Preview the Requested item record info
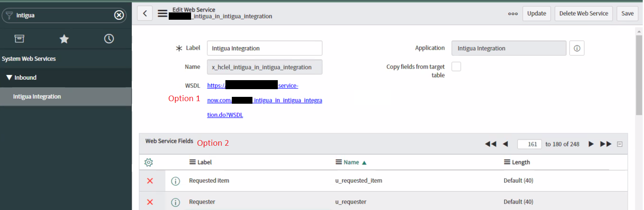Image resolution: width=644 pixels, height=210 pixels. click(x=175, y=181)
